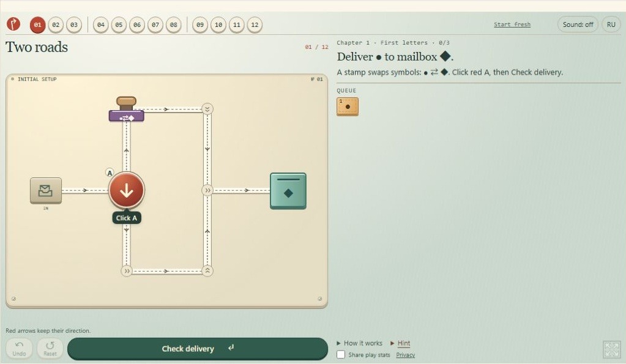The height and width of the screenshot is (364, 626).
Task: Click the fullscreen icon at bottom right
Action: tap(612, 350)
